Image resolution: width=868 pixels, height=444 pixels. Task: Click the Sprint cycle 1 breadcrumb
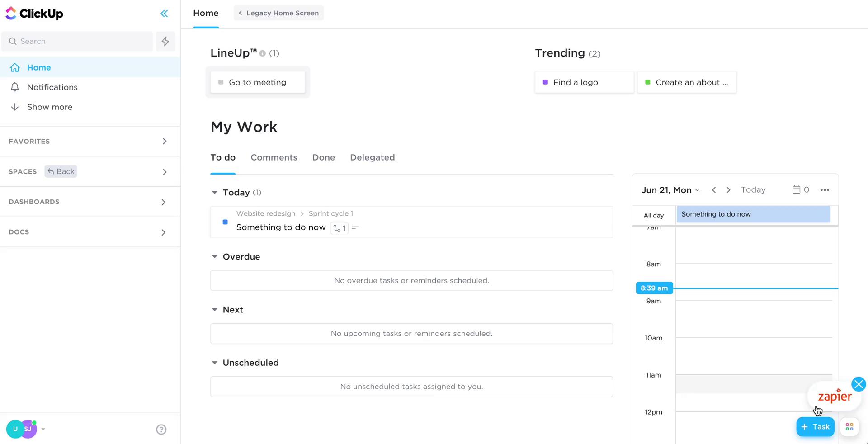(331, 213)
